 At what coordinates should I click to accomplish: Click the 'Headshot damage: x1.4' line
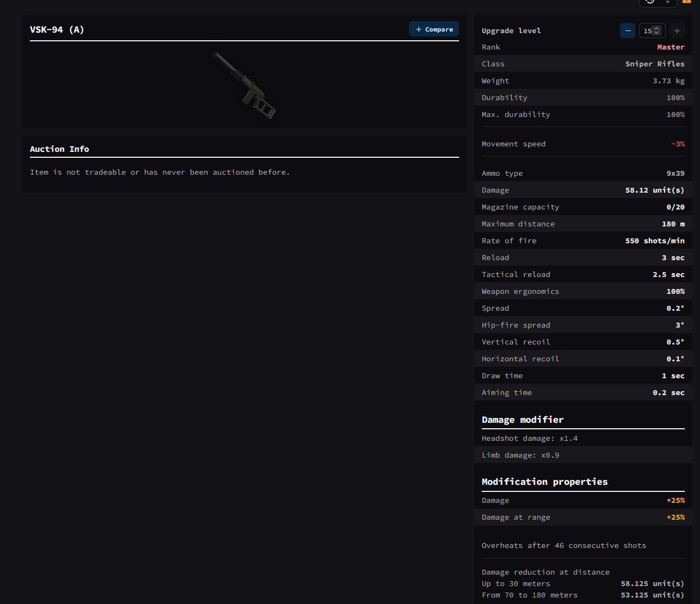(530, 439)
